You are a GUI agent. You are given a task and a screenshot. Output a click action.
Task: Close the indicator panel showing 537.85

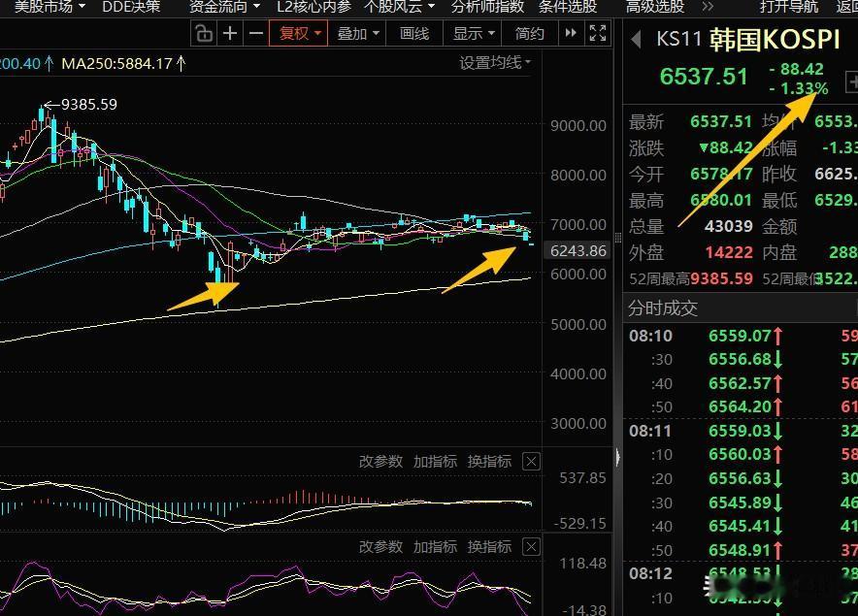(531, 461)
